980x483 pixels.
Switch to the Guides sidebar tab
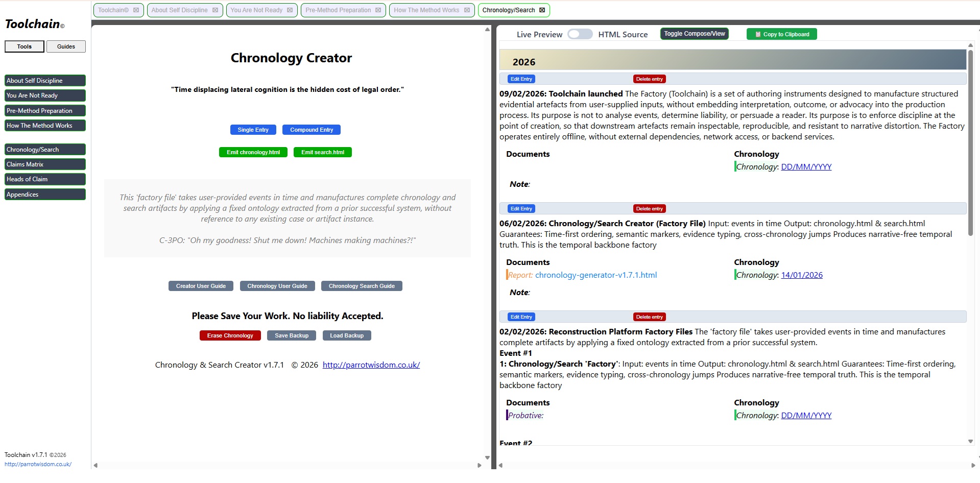(x=66, y=46)
